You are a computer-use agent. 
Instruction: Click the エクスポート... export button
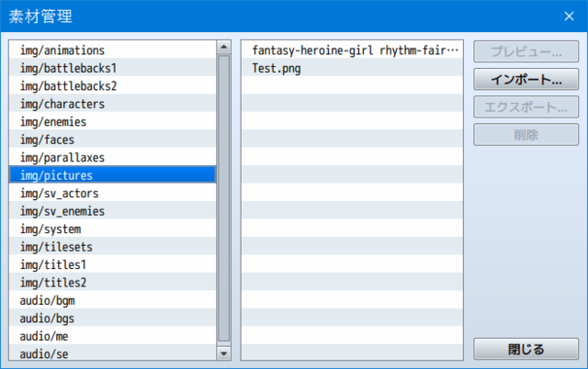click(526, 106)
